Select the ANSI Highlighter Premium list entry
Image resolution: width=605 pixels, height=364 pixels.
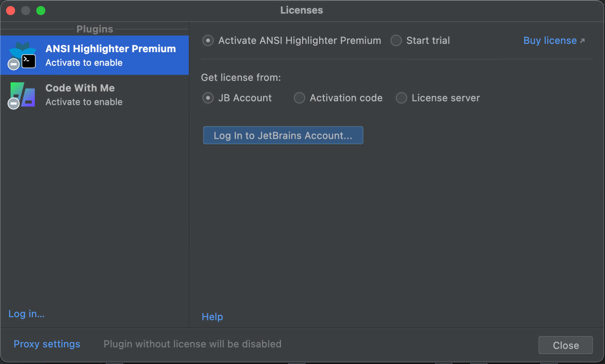tap(110, 55)
